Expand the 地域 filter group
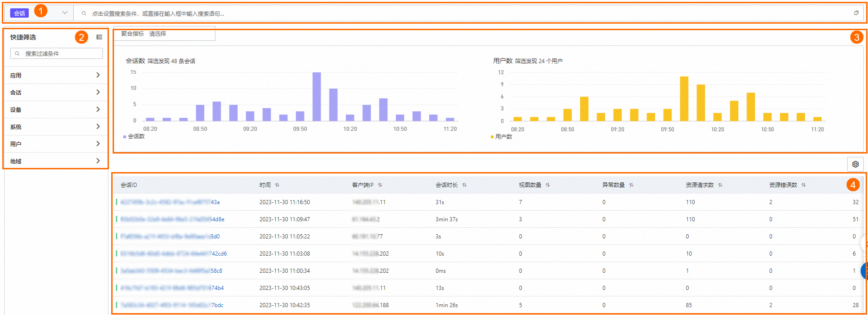Image resolution: width=868 pixels, height=315 pixels. point(56,161)
